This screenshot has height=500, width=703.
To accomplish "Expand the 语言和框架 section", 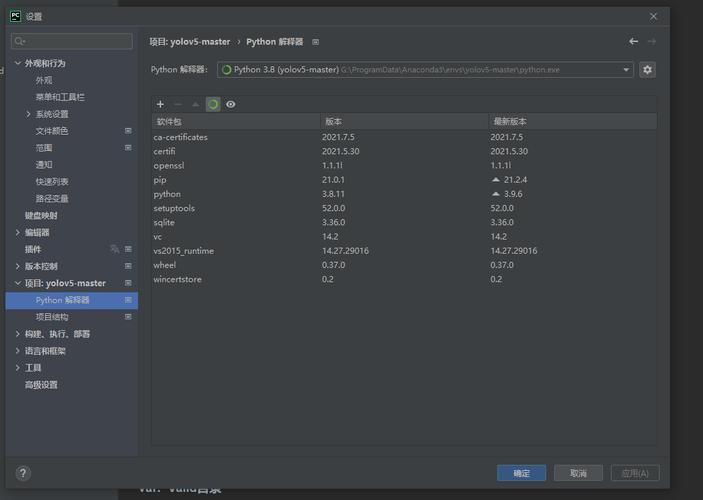I will (x=18, y=351).
